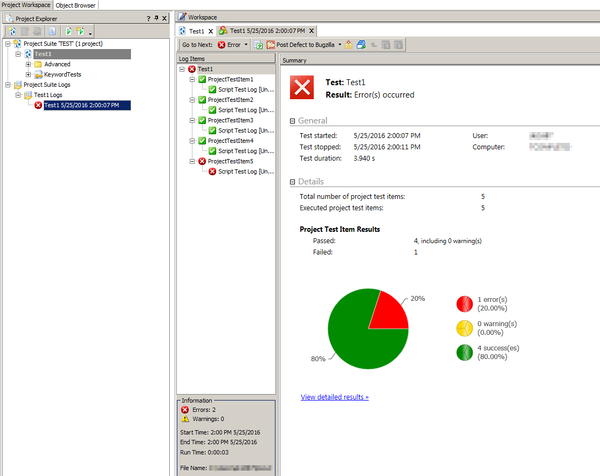Click the blue print log icon
Image resolution: width=600 pixels, height=476 pixels.
pyautogui.click(x=361, y=45)
